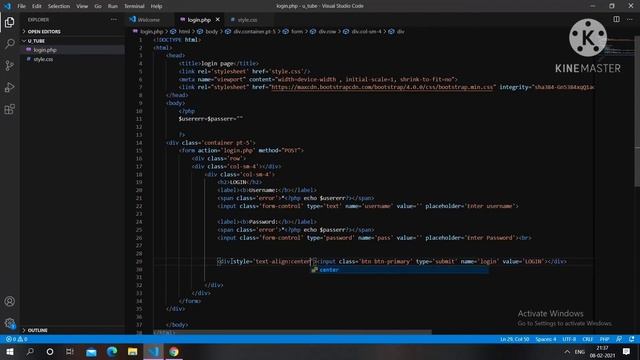This screenshot has height=360, width=640.
Task: Click the div.container.pt-5 breadcrumb item
Action: pyautogui.click(x=254, y=31)
